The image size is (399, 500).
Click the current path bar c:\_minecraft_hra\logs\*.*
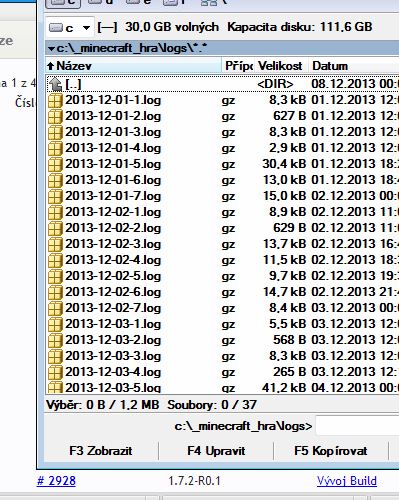coord(222,49)
